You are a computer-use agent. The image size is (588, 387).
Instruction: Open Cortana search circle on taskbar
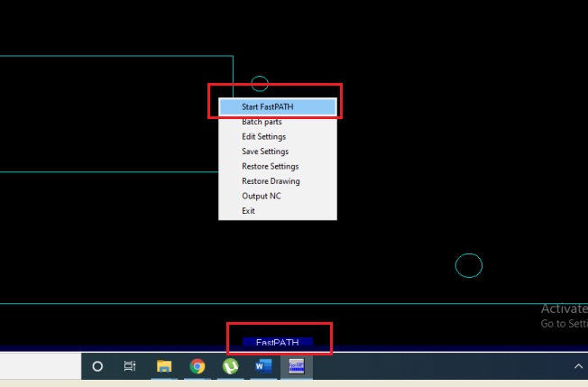pyautogui.click(x=97, y=366)
